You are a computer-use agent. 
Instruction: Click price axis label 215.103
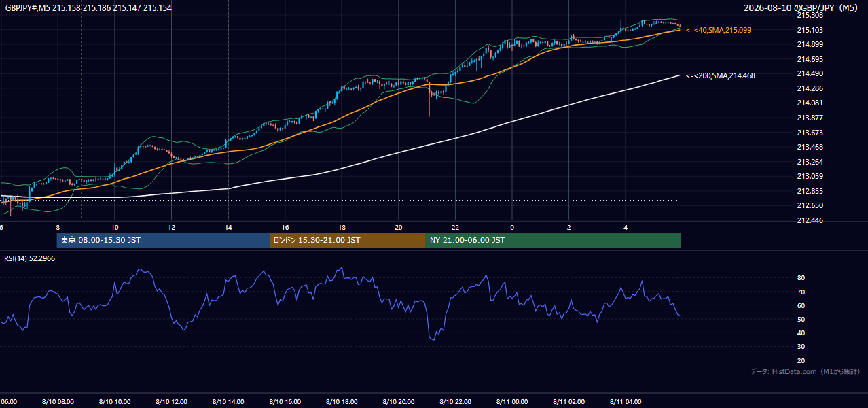point(810,30)
